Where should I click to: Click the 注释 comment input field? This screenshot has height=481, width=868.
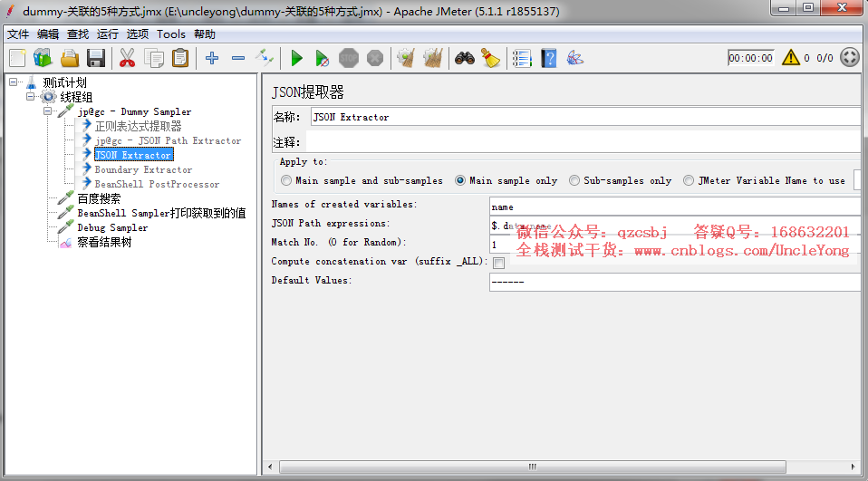click(x=583, y=142)
